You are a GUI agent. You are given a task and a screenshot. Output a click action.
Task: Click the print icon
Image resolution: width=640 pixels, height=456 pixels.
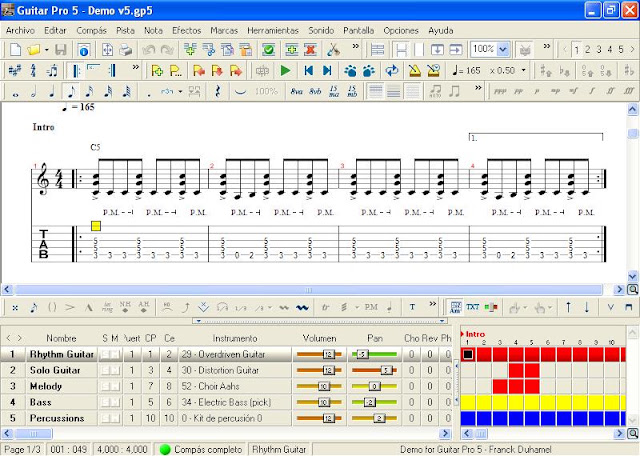(126, 50)
